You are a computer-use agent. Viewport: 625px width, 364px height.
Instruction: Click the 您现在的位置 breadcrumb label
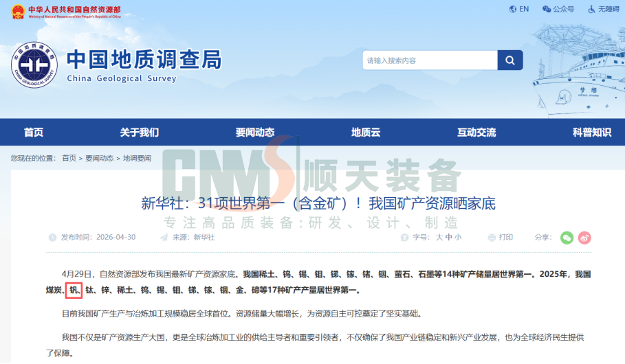pyautogui.click(x=34, y=158)
